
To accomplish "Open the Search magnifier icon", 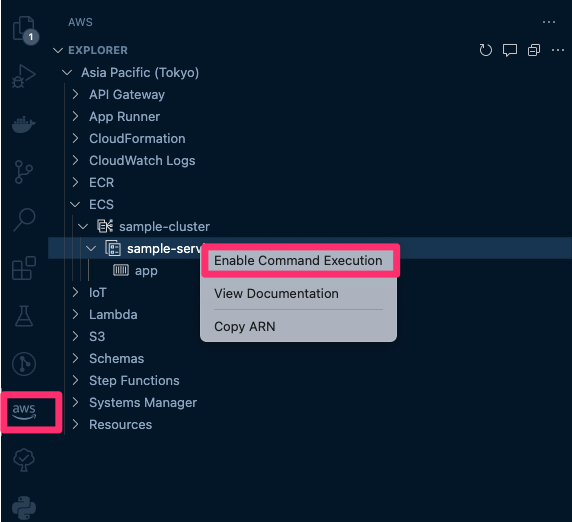I will [24, 220].
